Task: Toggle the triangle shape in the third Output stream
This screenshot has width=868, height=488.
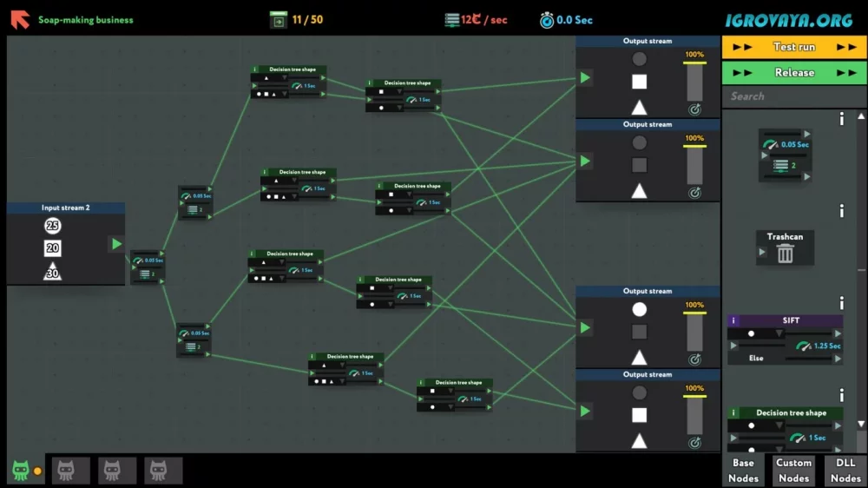Action: click(x=639, y=357)
